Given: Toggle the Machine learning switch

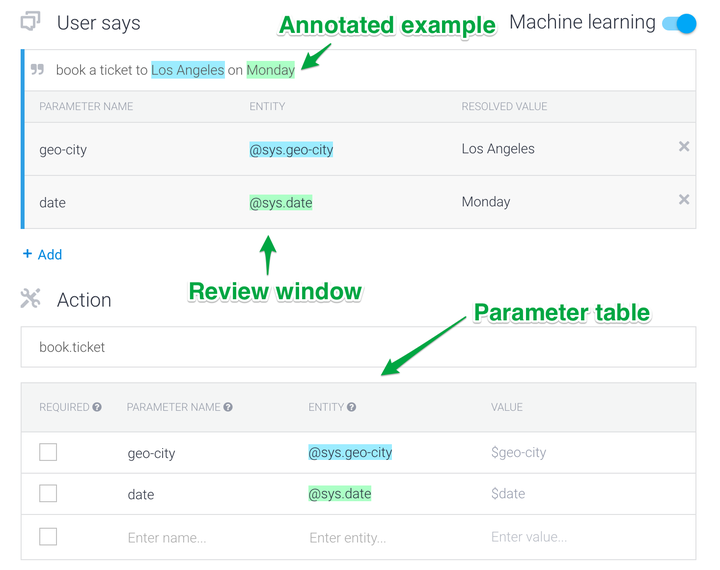Looking at the screenshot, I should tap(679, 23).
